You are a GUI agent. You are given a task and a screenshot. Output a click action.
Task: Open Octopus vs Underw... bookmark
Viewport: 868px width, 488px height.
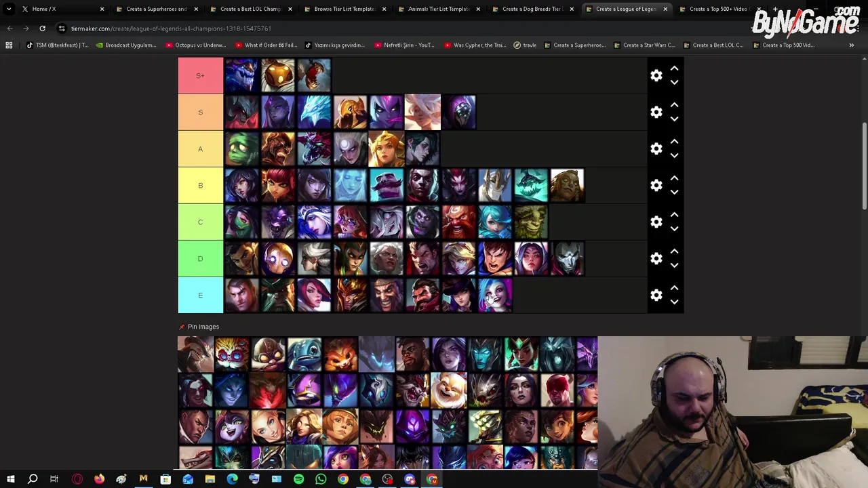195,45
